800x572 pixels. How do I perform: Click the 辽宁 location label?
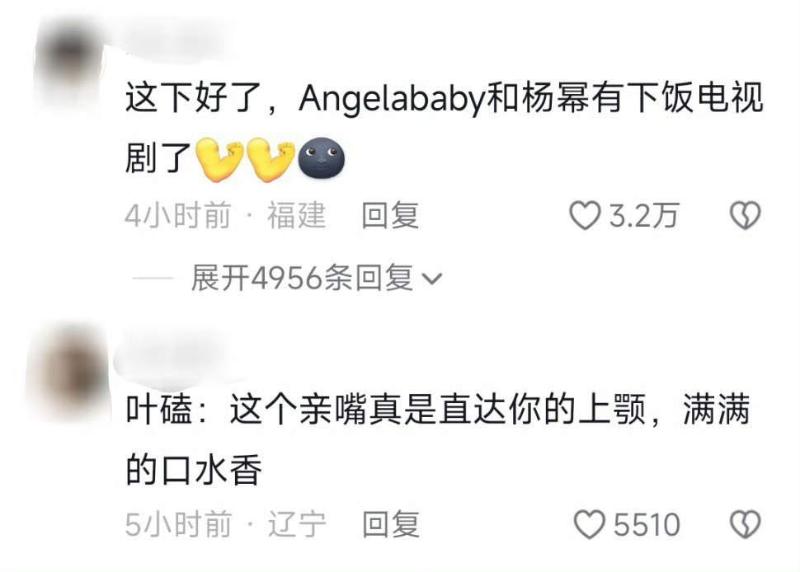click(296, 525)
